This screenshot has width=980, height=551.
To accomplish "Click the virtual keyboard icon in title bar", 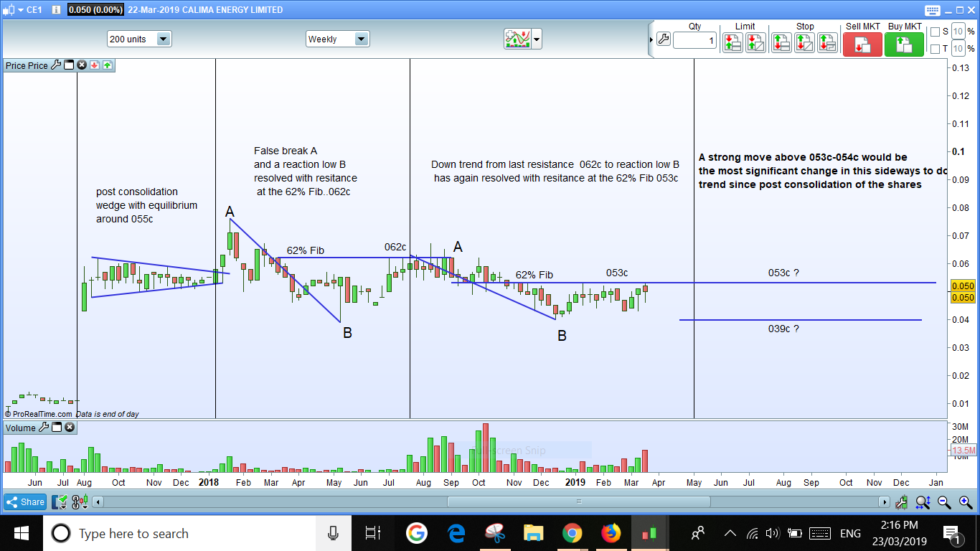I will tap(933, 10).
